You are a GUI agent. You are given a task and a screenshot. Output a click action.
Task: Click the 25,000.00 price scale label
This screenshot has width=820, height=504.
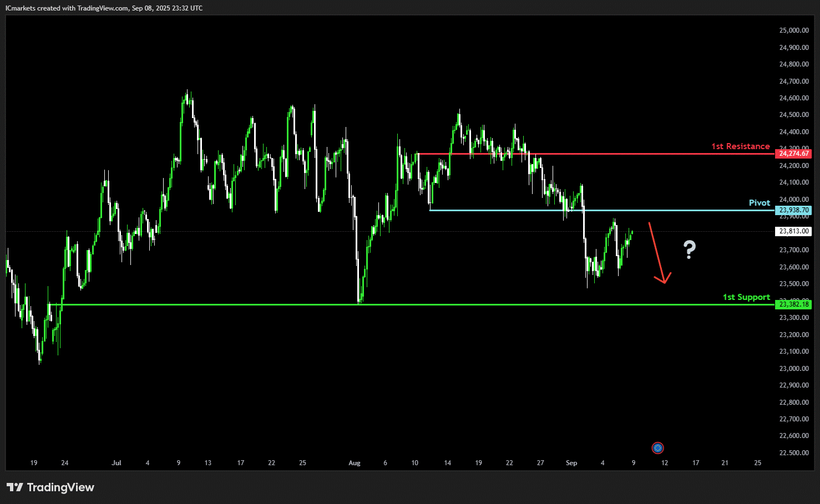[794, 30]
